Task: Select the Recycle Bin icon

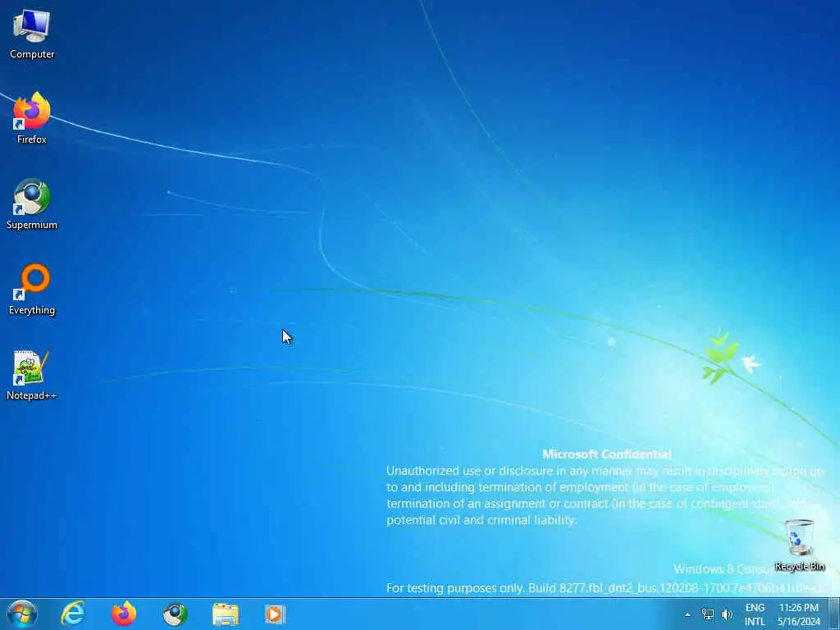Action: point(800,545)
